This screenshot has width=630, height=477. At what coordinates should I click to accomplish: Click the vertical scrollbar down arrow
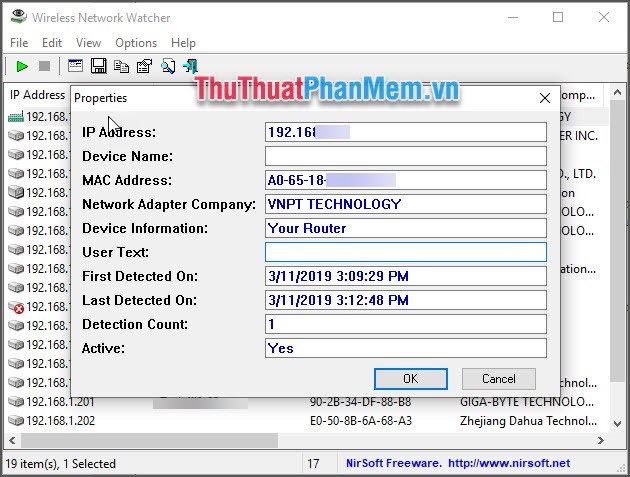pyautogui.click(x=617, y=424)
